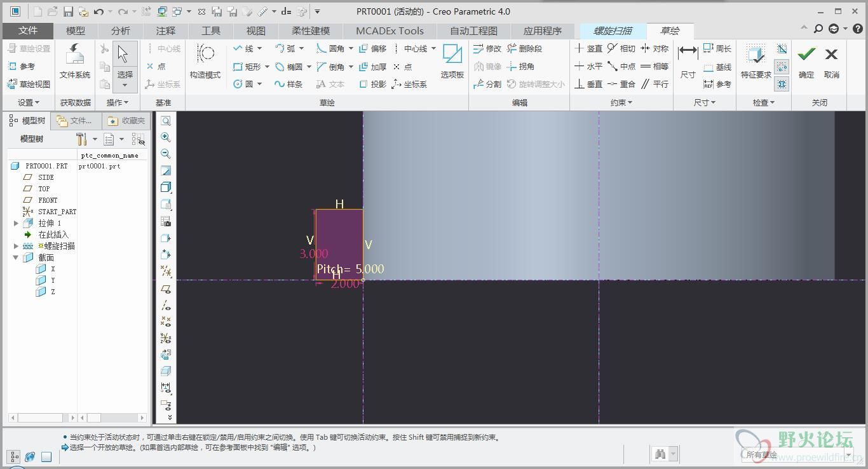
Task: Click the 草绘视图 sketch view button
Action: click(x=29, y=84)
